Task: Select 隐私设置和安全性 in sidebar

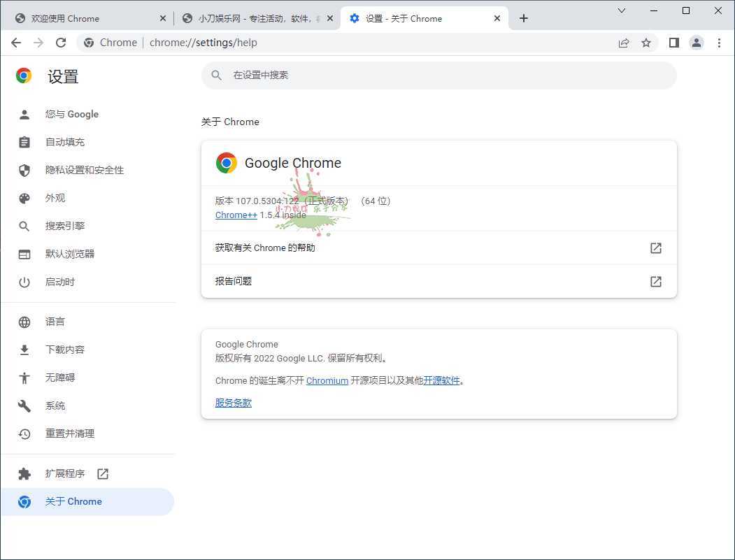Action: point(84,170)
